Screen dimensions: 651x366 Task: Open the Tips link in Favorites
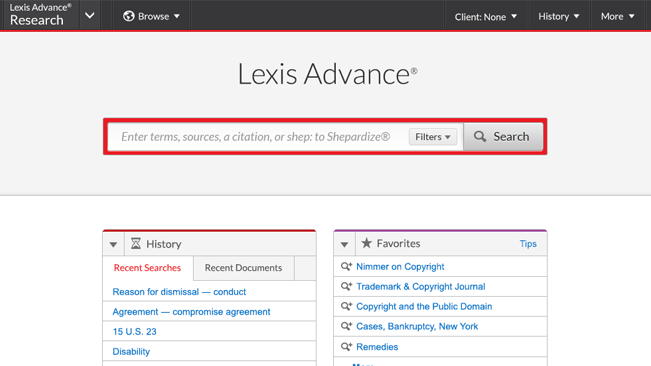click(528, 244)
